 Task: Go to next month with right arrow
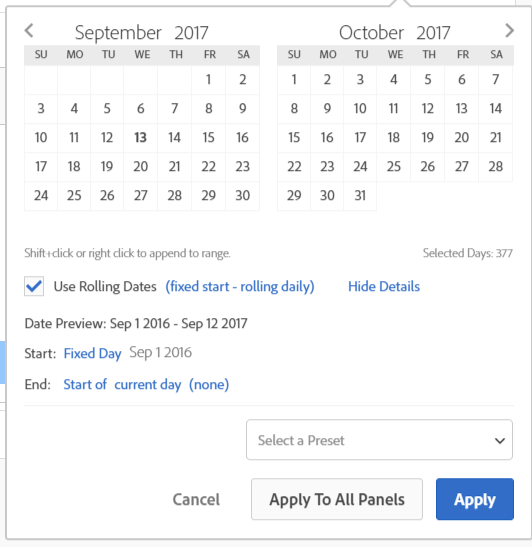click(509, 31)
